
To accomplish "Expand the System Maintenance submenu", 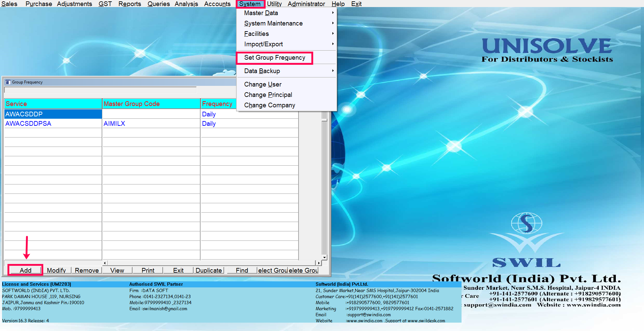I will point(286,23).
